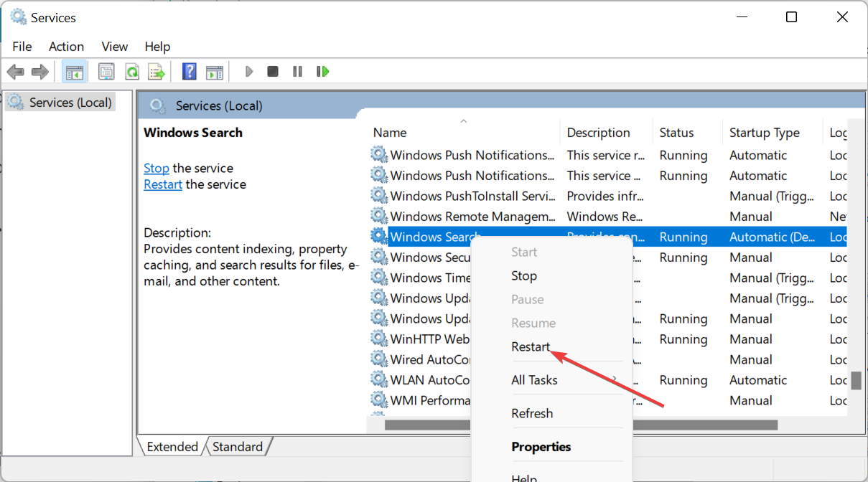This screenshot has width=868, height=482.
Task: Switch to the Standard tab
Action: coord(238,447)
